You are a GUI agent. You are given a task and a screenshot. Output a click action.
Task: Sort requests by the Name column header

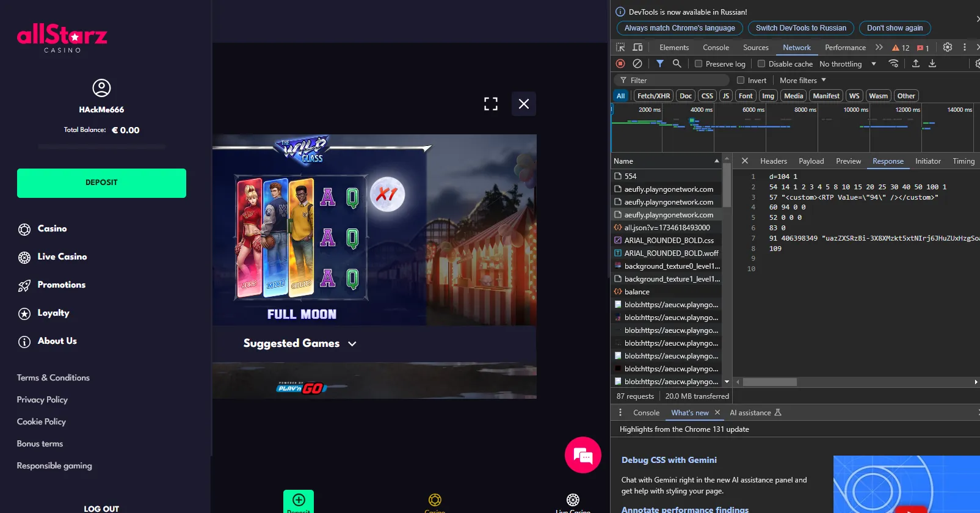click(x=666, y=161)
